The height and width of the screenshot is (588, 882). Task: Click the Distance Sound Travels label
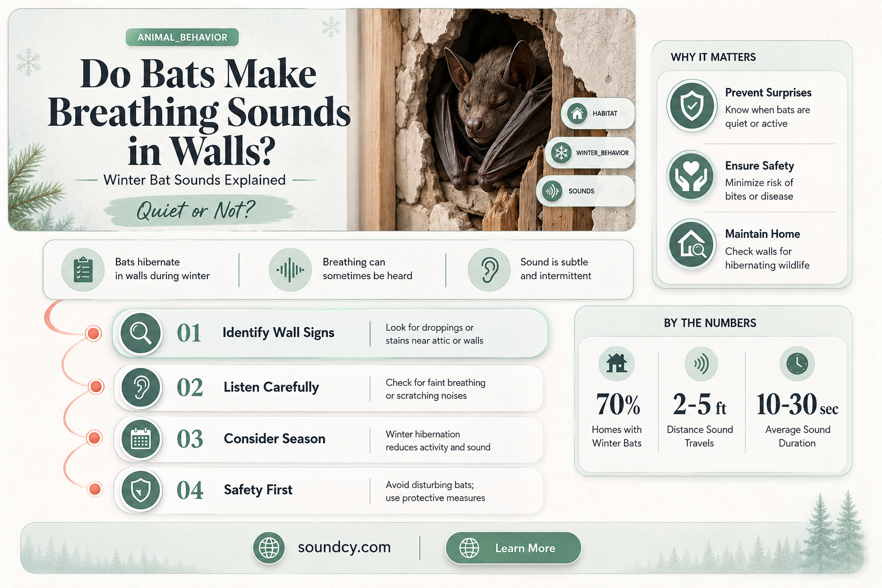[699, 436]
